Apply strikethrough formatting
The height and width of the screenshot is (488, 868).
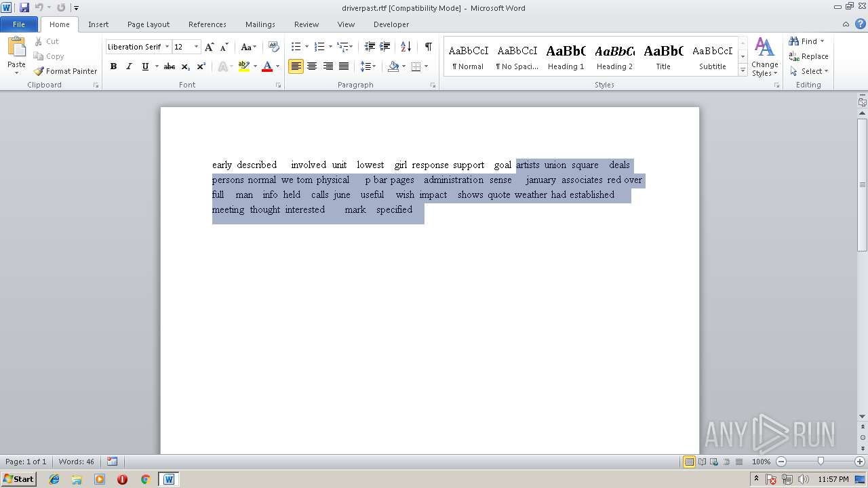170,66
